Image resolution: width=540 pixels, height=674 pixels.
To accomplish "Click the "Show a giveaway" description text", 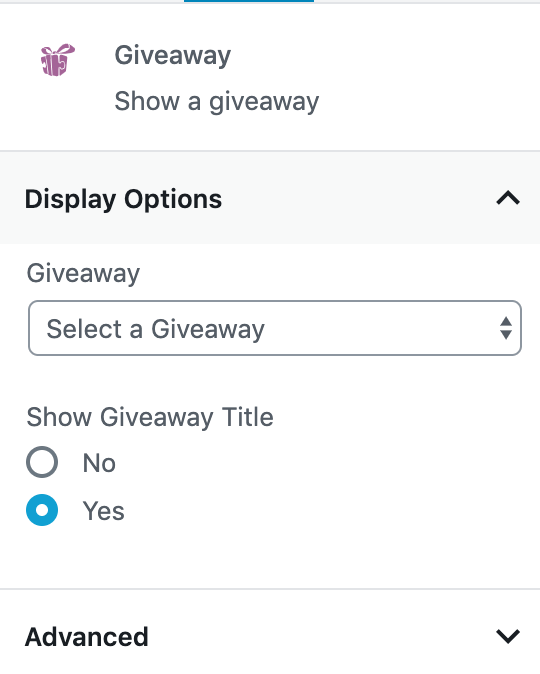I will [217, 101].
